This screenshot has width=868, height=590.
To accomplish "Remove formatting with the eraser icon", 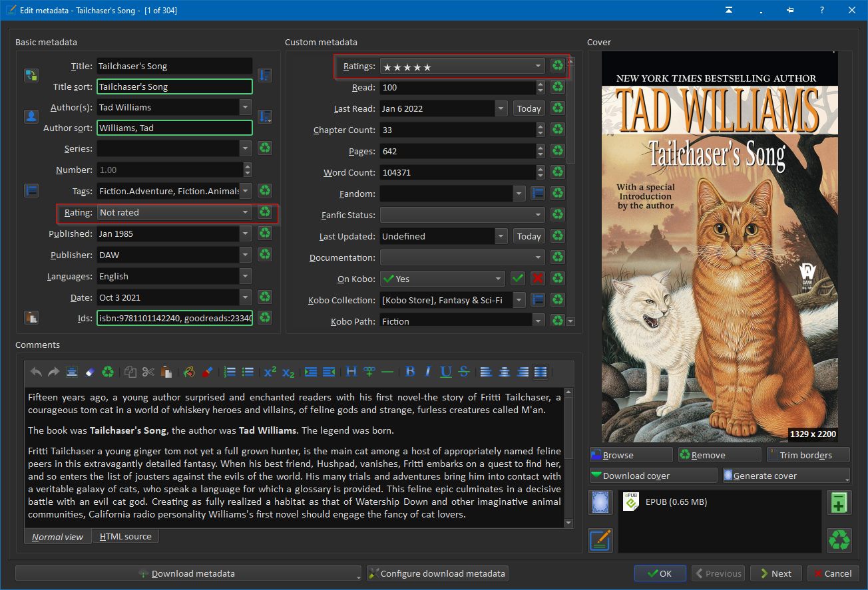I will [x=90, y=372].
